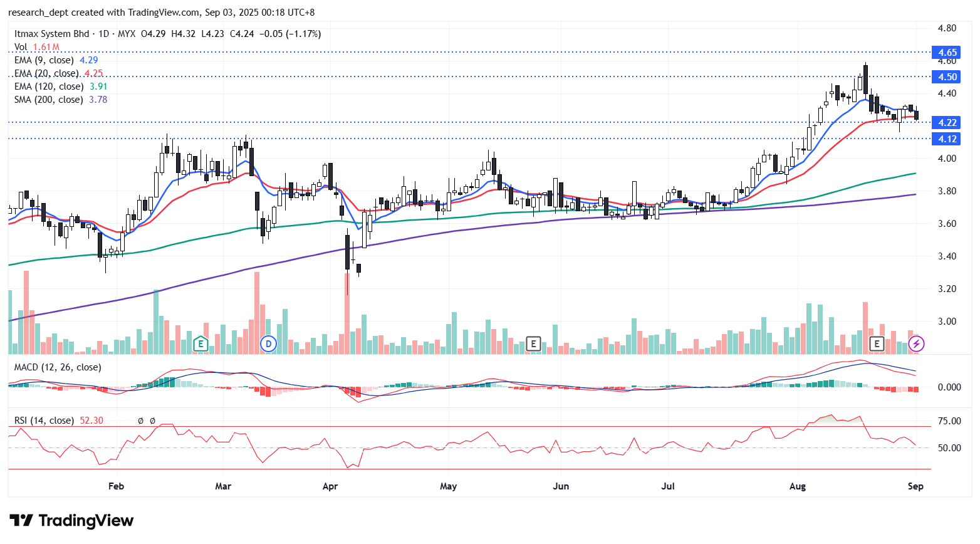Select the 4.65 price level label

[947, 53]
